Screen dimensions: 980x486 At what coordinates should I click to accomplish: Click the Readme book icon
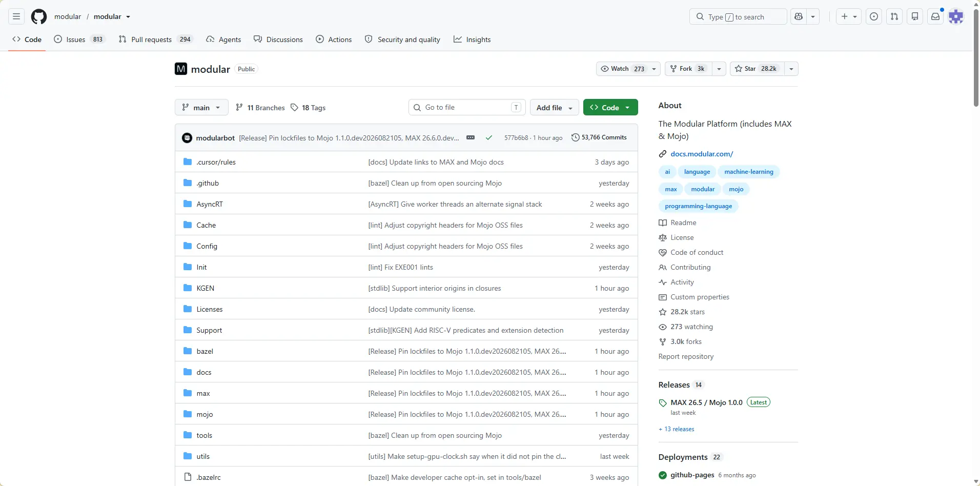663,222
